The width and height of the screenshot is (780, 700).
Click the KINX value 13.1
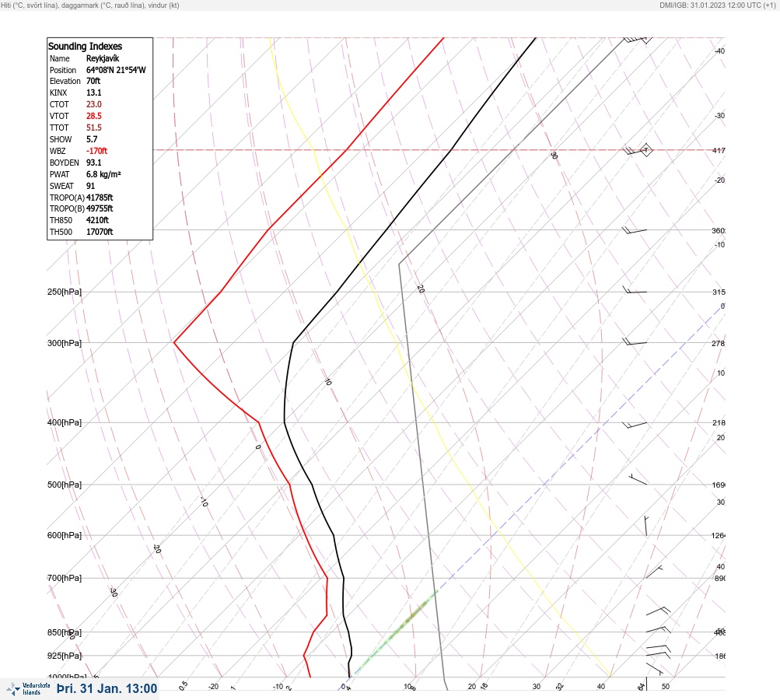tap(93, 93)
